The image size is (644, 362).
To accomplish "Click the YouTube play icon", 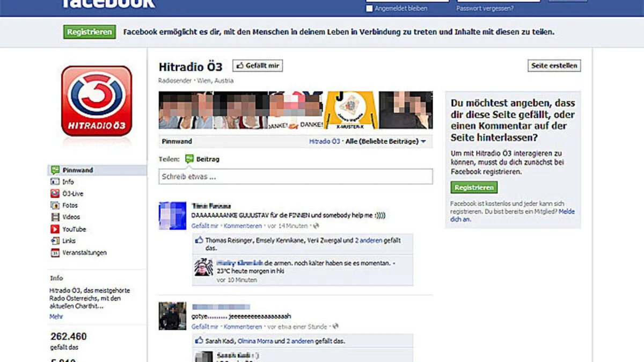I will point(55,229).
